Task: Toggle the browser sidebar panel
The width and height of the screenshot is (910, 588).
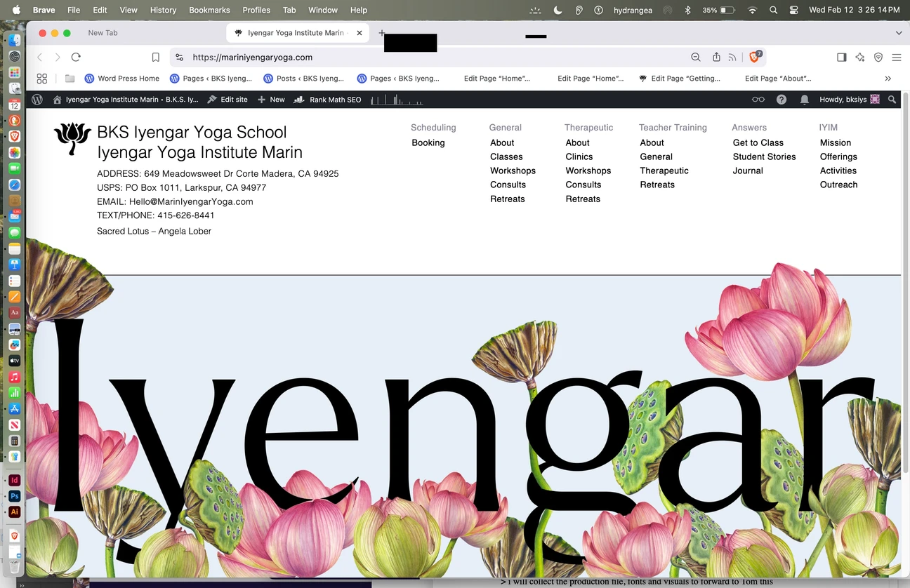Action: (841, 58)
